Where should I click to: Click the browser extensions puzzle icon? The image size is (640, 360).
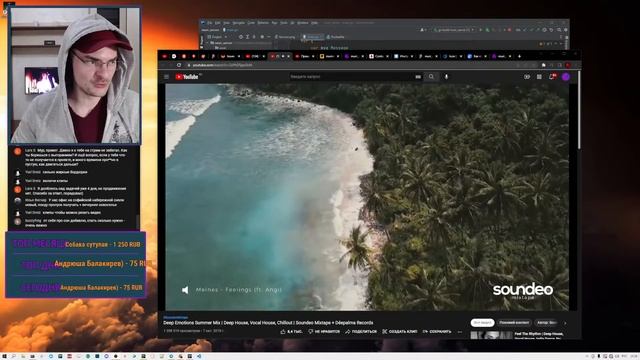(x=544, y=65)
